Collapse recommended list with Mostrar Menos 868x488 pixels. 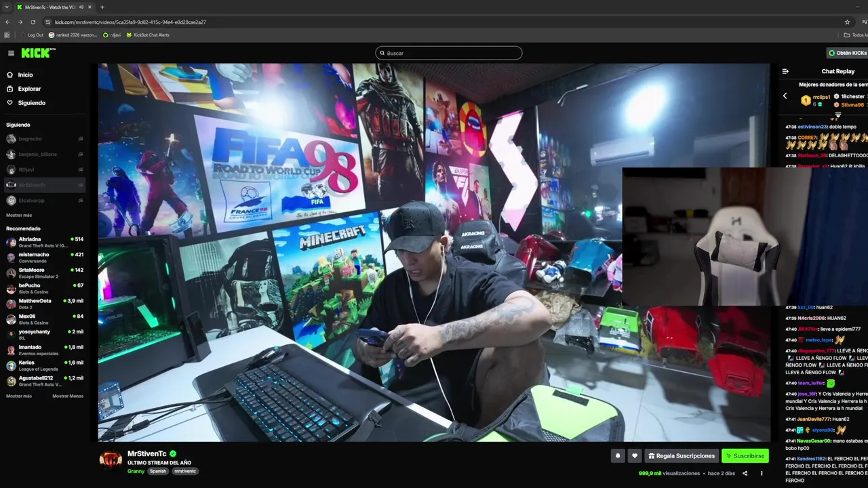pyautogui.click(x=68, y=396)
